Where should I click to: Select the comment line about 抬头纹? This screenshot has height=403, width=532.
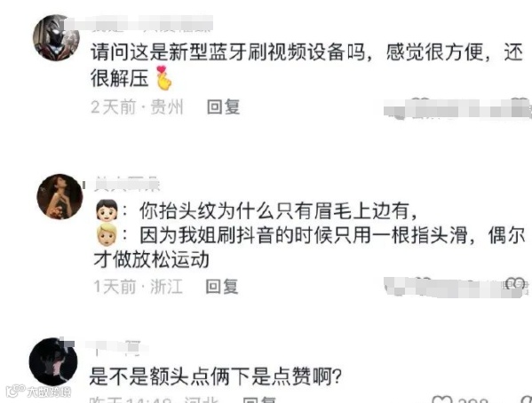pyautogui.click(x=278, y=211)
